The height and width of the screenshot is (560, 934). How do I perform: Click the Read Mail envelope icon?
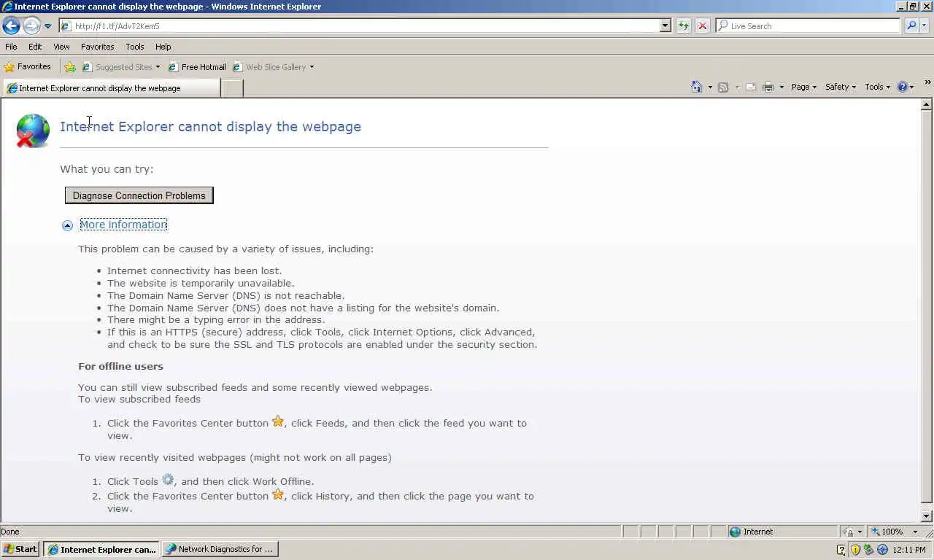[751, 87]
